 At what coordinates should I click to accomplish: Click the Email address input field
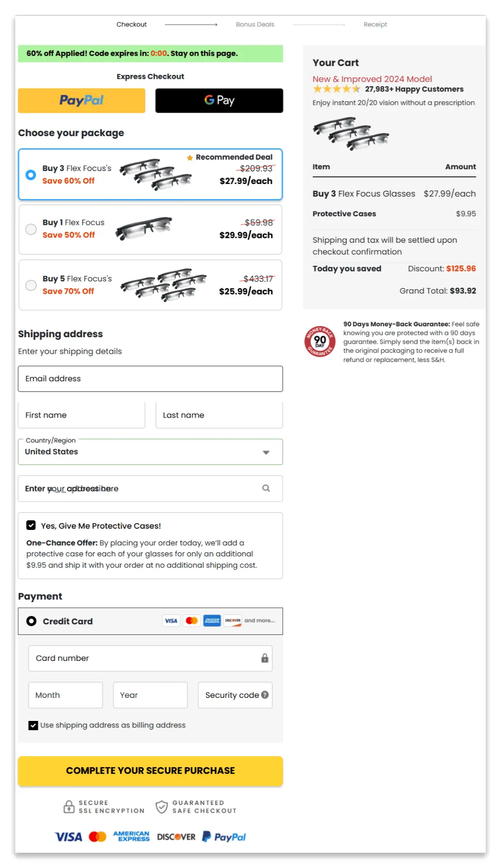pos(150,379)
